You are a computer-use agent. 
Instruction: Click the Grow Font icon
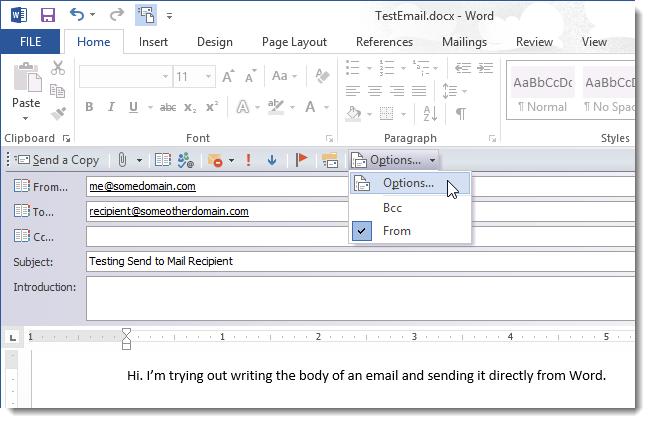pyautogui.click(x=228, y=76)
